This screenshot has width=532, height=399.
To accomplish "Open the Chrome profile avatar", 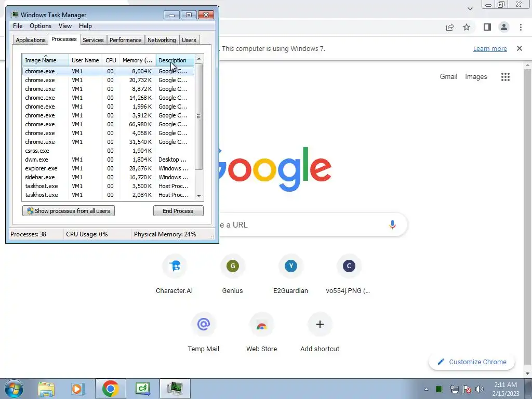I will 504,27.
